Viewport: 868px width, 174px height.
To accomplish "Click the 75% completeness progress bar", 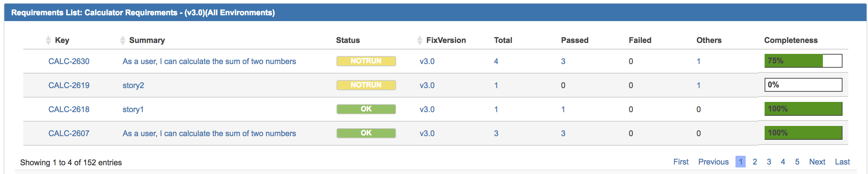I will pos(803,61).
